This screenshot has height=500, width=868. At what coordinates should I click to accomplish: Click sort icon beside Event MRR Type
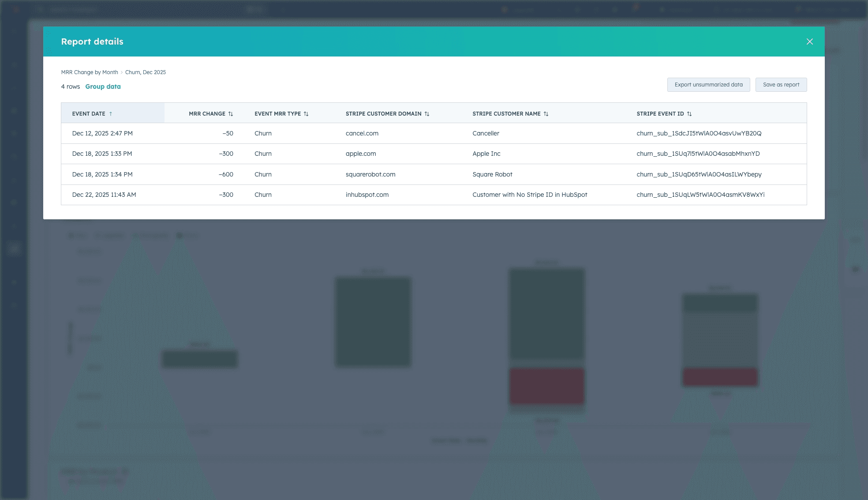click(x=306, y=114)
